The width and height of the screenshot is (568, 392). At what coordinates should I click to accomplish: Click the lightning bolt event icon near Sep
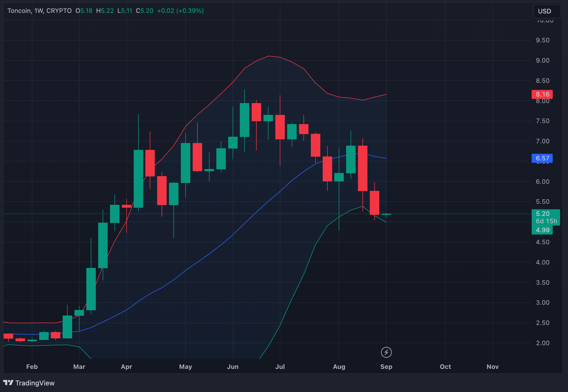point(386,352)
